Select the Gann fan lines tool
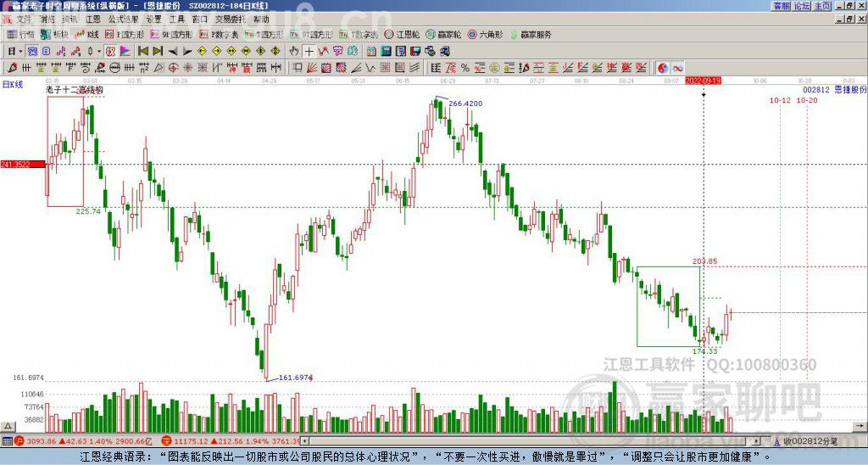This screenshot has height=465, width=868. click(312, 68)
